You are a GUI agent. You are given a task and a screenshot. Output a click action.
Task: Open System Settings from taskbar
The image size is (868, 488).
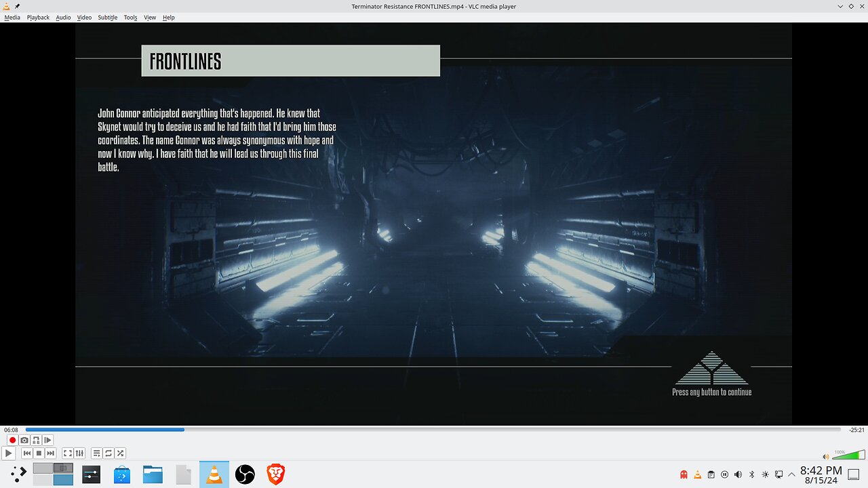[x=92, y=474]
